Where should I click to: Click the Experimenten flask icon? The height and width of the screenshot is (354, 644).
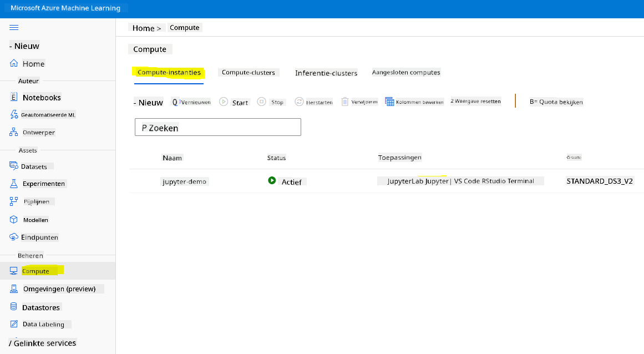pyautogui.click(x=13, y=184)
